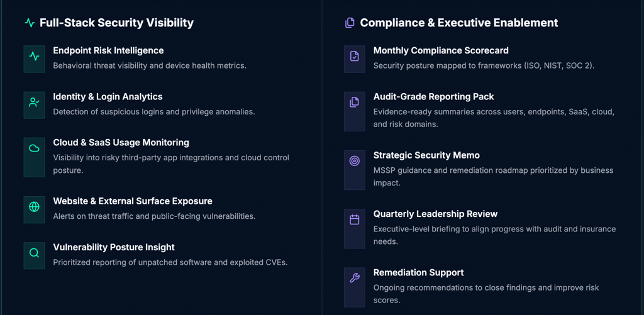
Task: Click the Remediation Support title text
Action: (x=418, y=272)
